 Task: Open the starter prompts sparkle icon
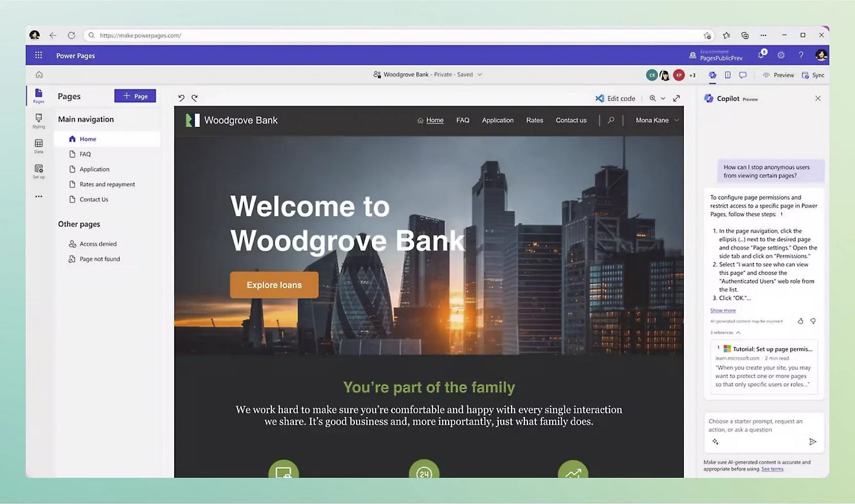pyautogui.click(x=715, y=442)
